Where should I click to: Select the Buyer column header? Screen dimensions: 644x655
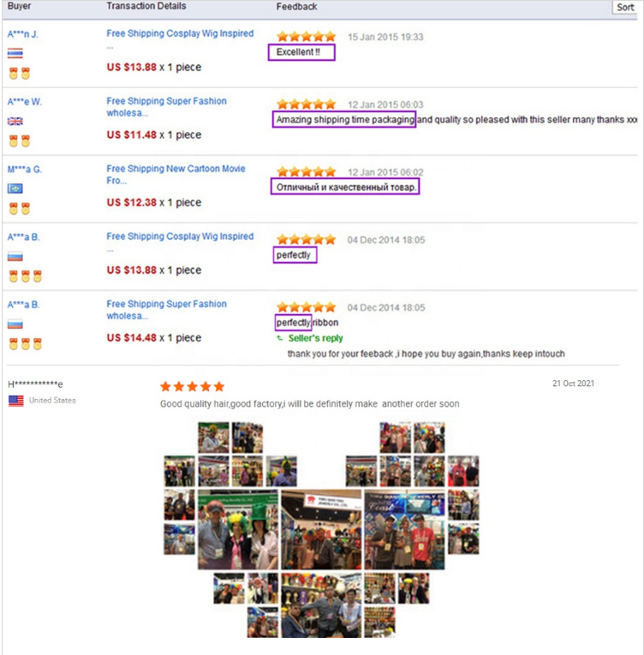pos(19,6)
